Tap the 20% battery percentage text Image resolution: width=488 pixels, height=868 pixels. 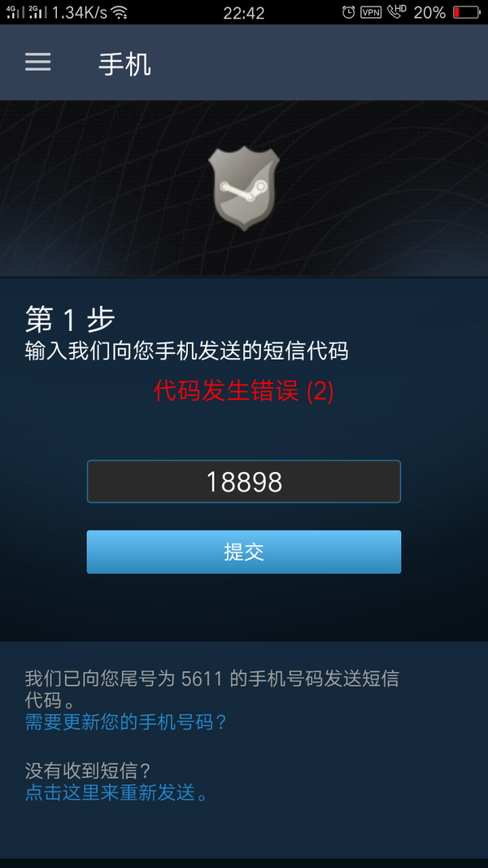429,12
